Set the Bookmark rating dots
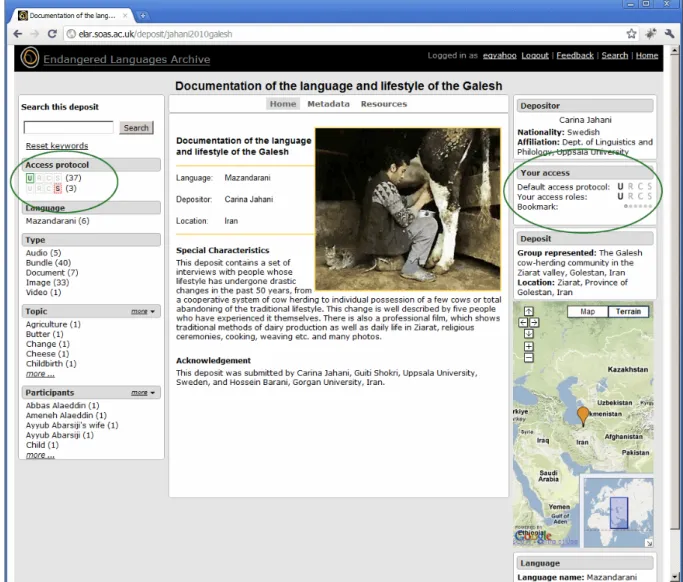The height and width of the screenshot is (582, 683). tap(638, 206)
